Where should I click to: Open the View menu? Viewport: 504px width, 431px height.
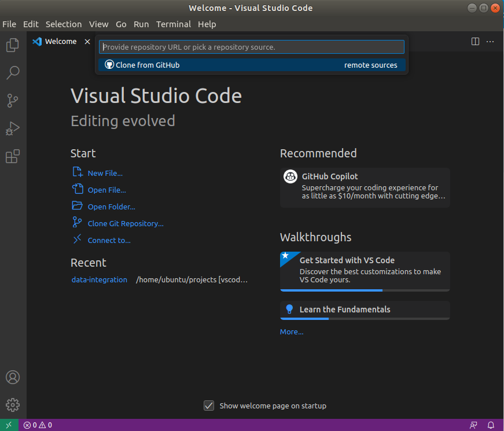[x=99, y=24]
